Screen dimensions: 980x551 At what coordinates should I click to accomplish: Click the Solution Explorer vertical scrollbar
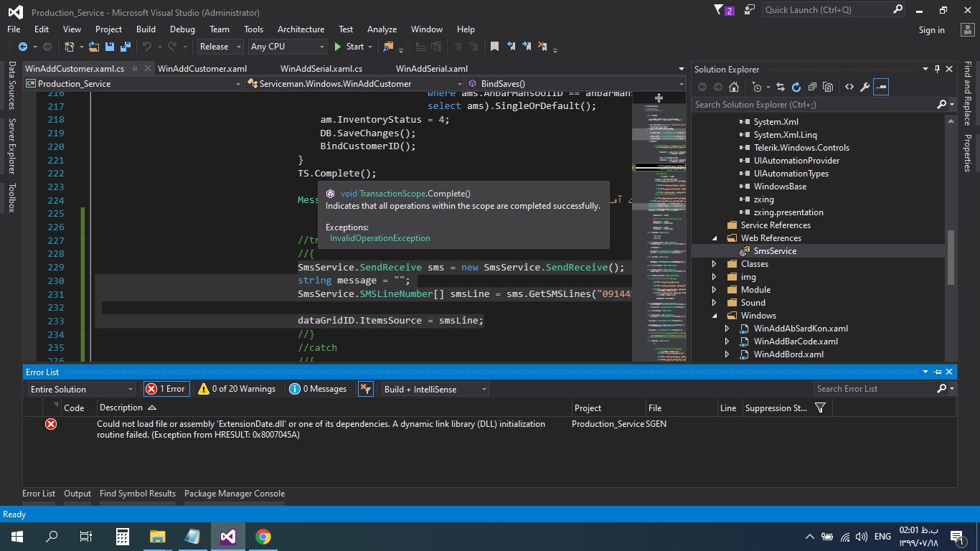[951, 258]
